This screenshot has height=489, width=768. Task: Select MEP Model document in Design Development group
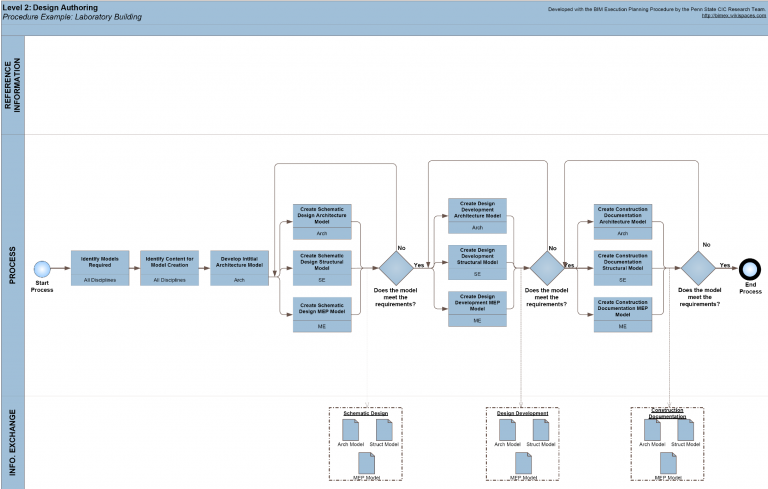click(519, 463)
